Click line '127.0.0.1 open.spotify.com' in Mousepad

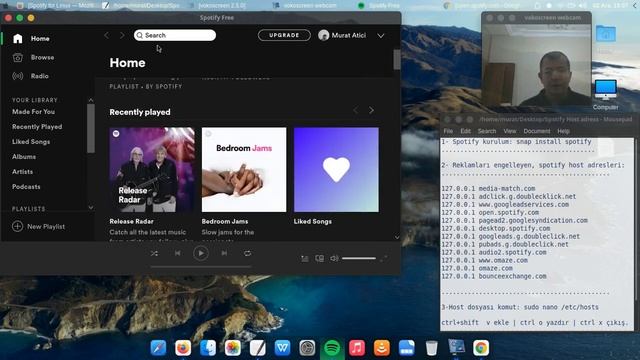[x=490, y=212]
